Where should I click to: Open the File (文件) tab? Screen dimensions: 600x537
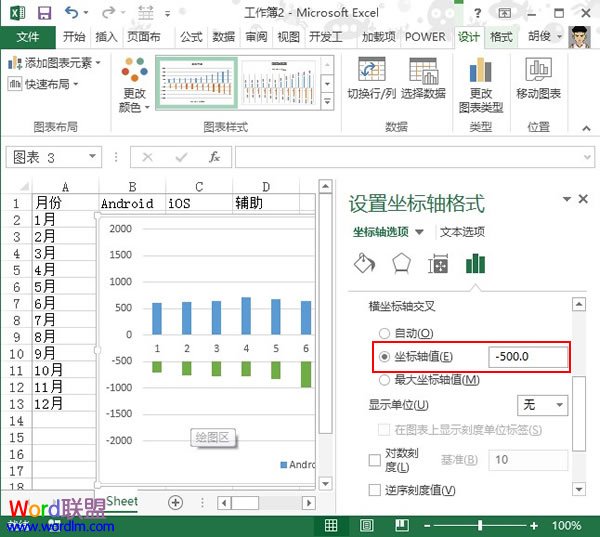click(28, 37)
